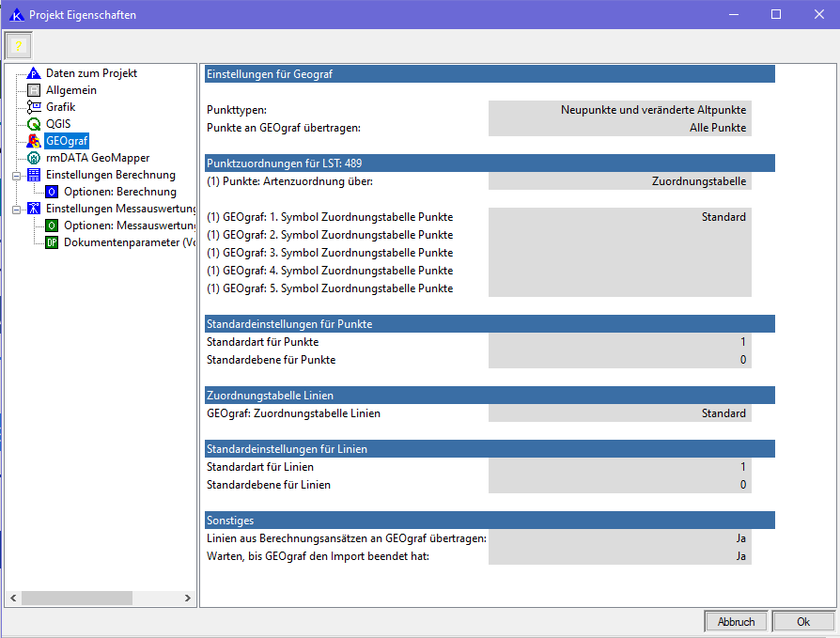Select the Daten zum Projekt tree icon
The image size is (840, 638).
(x=34, y=73)
